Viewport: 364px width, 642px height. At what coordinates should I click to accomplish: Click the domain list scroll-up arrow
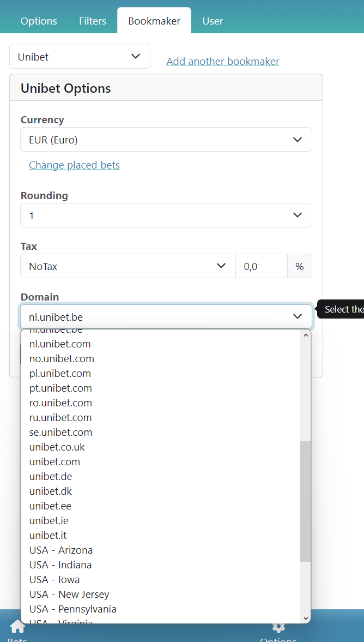click(306, 334)
